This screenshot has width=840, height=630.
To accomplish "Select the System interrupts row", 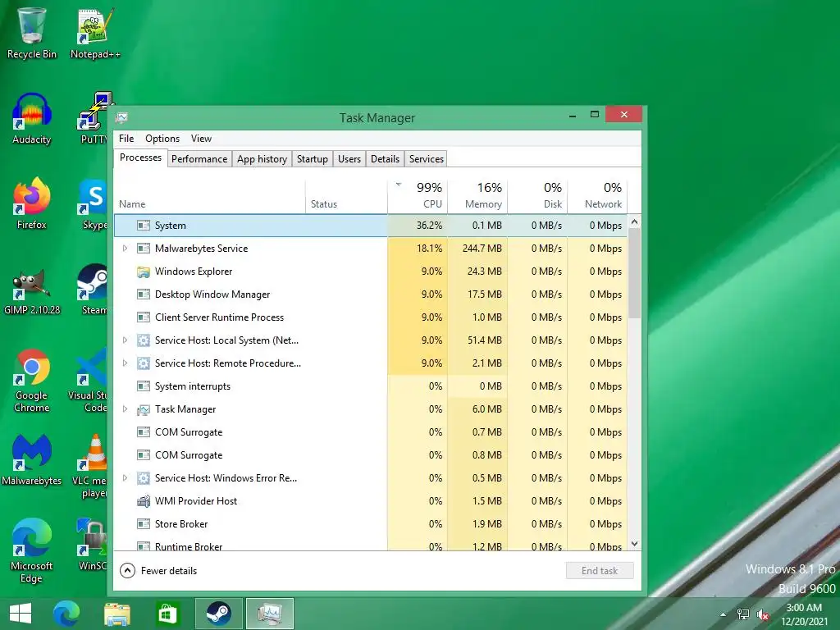I will pyautogui.click(x=371, y=386).
